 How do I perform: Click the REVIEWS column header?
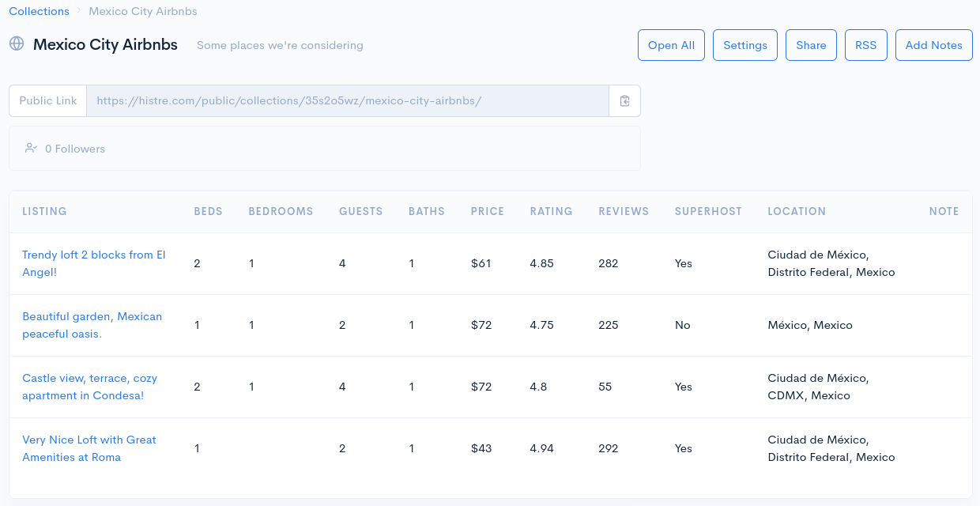pyautogui.click(x=624, y=211)
